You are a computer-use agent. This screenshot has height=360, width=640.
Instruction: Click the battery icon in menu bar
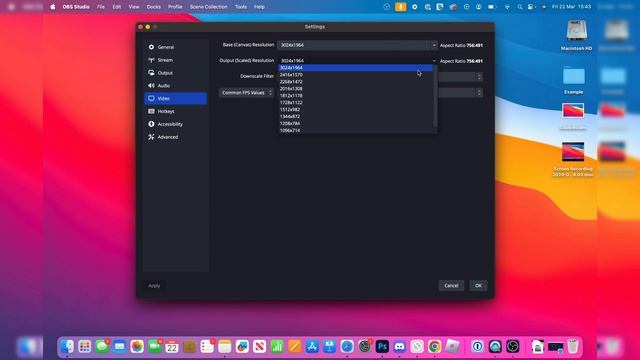point(492,7)
